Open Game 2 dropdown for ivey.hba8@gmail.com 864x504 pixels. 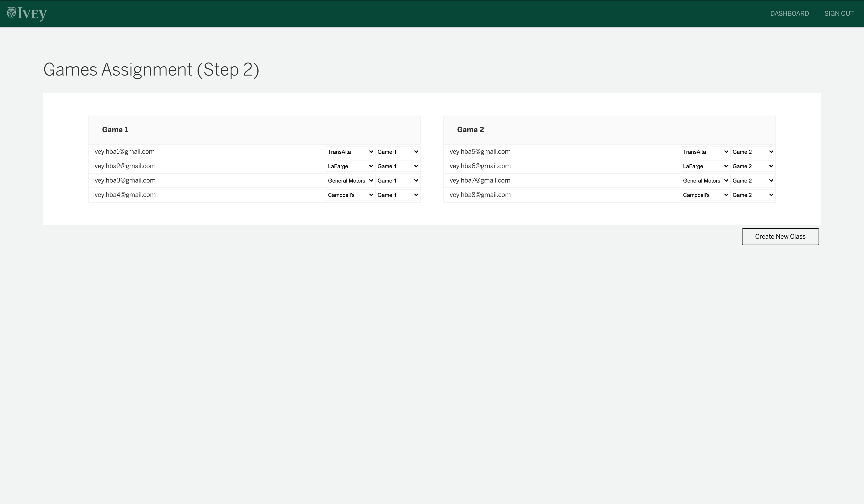pos(753,195)
